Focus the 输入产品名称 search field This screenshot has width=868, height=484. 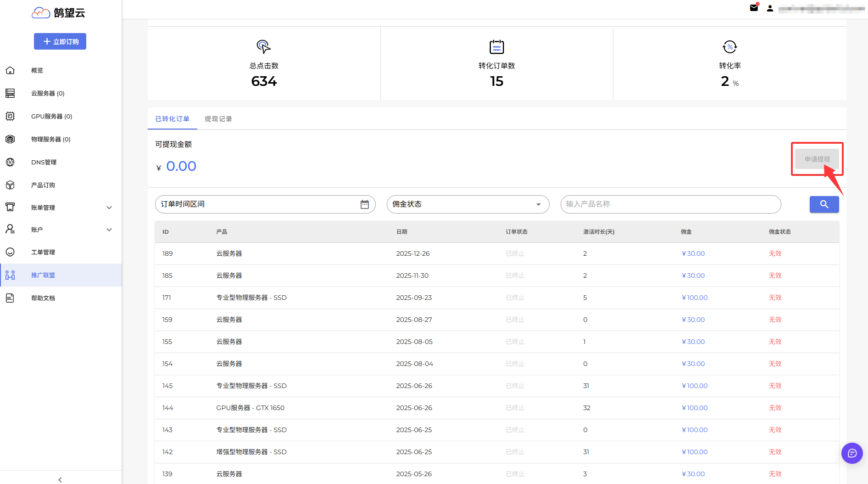(x=670, y=204)
